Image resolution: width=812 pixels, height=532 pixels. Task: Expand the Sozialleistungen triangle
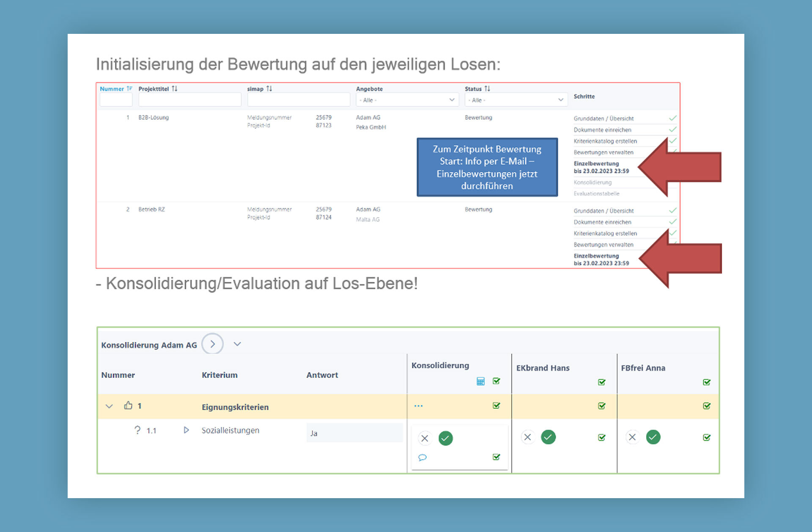coord(186,430)
